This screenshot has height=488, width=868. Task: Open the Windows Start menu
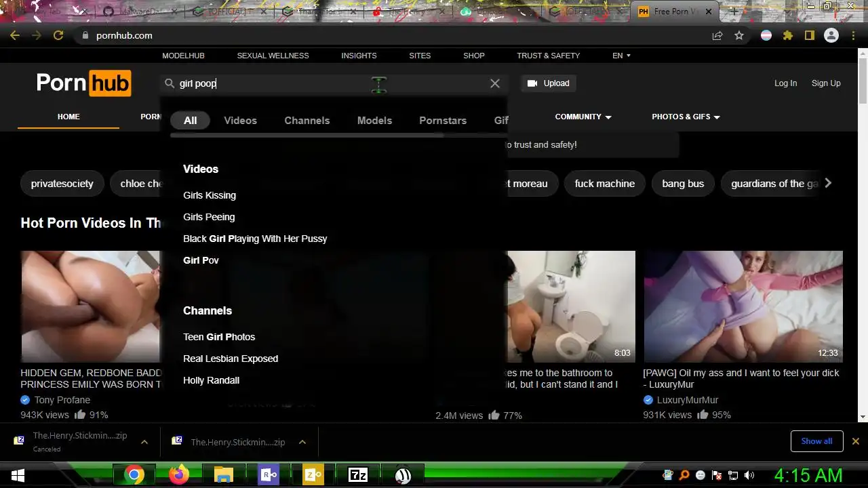click(x=18, y=475)
